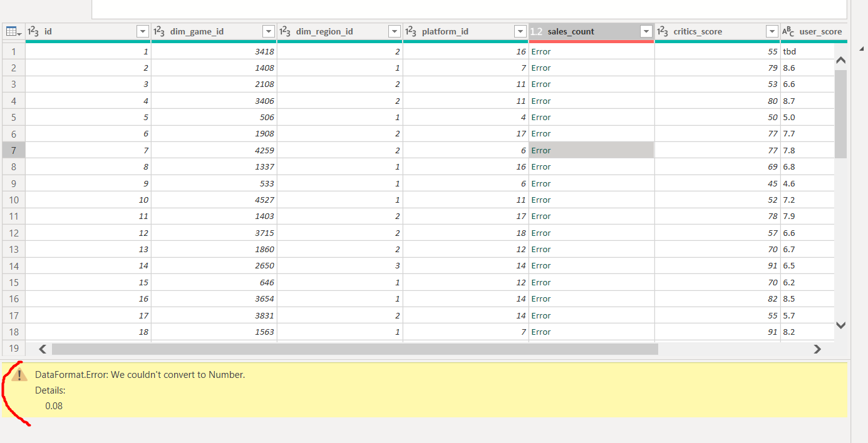Change the critics_score data type icon
868x443 pixels.
[x=663, y=31]
